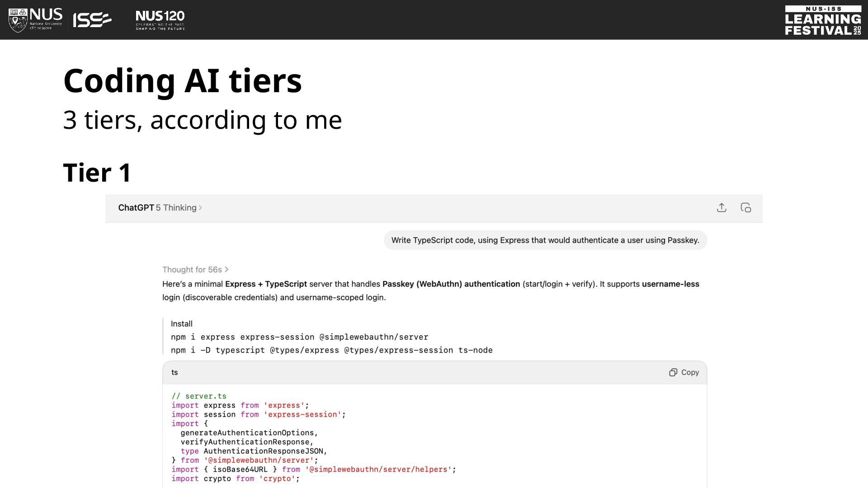Click the 'Coding AI tiers' slide title
Screen dimensions: 868x488
[x=183, y=81]
